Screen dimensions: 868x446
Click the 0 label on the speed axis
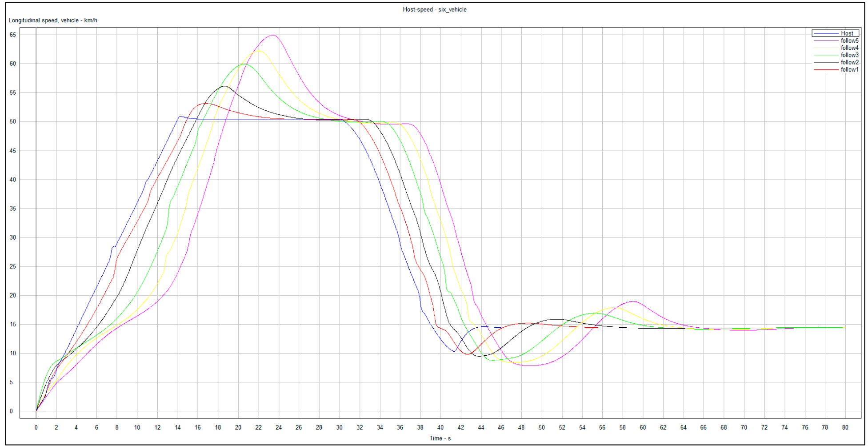pyautogui.click(x=12, y=411)
